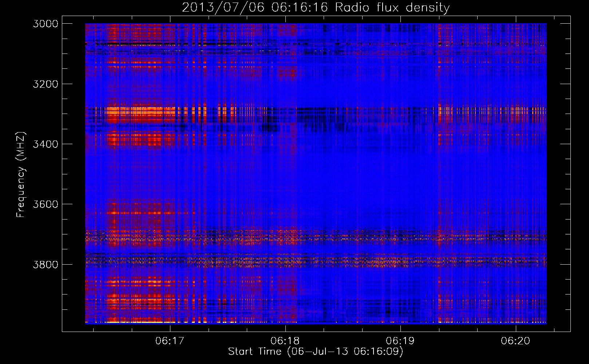The width and height of the screenshot is (589, 364).
Task: Click the 06:17 time tick label
Action: [170, 341]
